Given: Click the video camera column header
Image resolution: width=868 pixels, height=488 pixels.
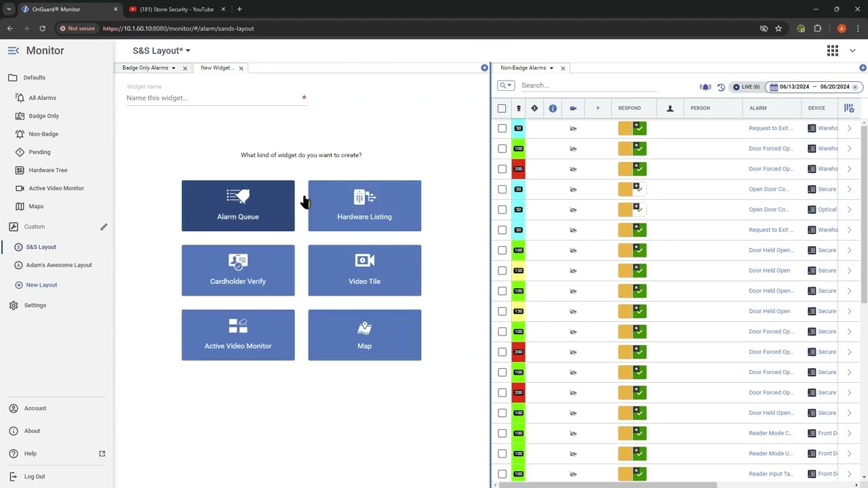Looking at the screenshot, I should coord(573,108).
